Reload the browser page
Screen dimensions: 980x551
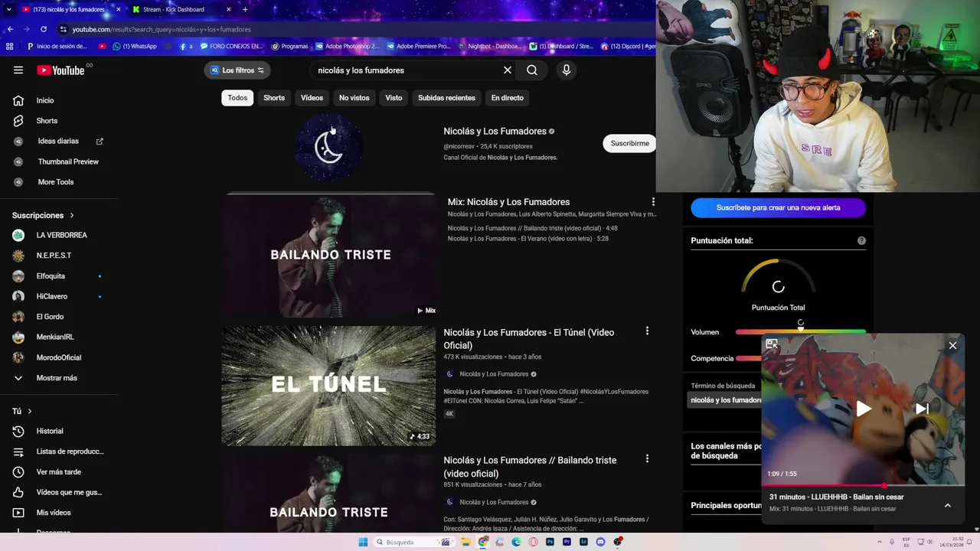pyautogui.click(x=44, y=29)
